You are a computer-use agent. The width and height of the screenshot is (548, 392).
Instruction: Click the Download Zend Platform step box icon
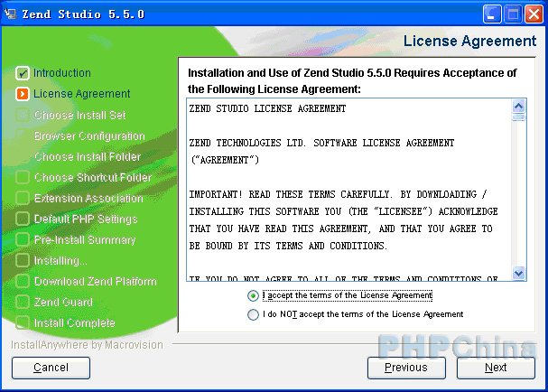(23, 281)
